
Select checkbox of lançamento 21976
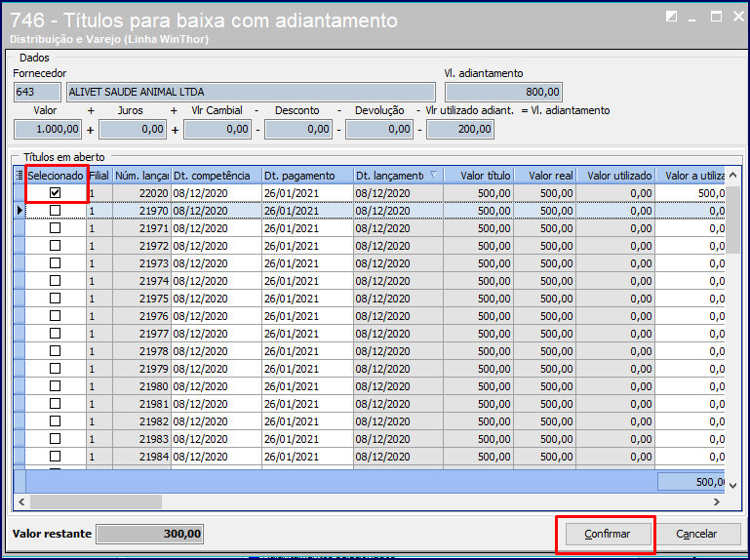(55, 316)
